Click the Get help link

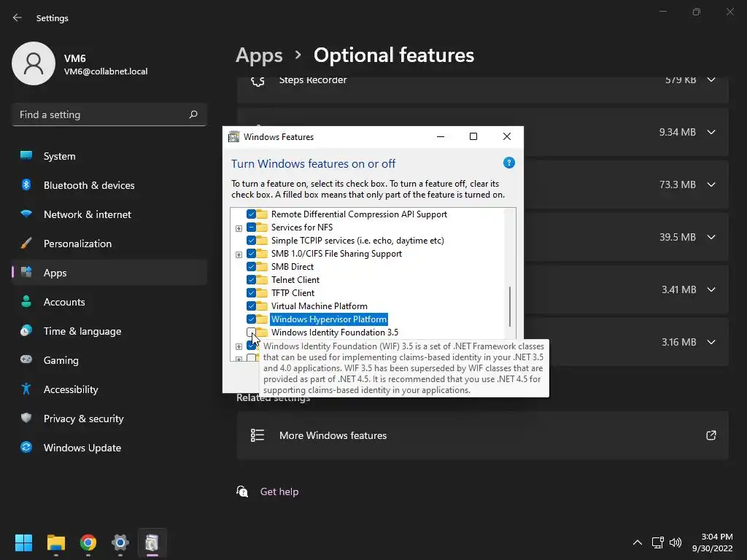(279, 491)
